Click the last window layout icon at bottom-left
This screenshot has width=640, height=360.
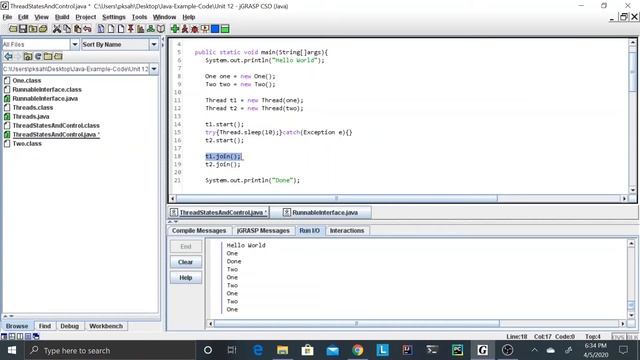(x=36, y=336)
